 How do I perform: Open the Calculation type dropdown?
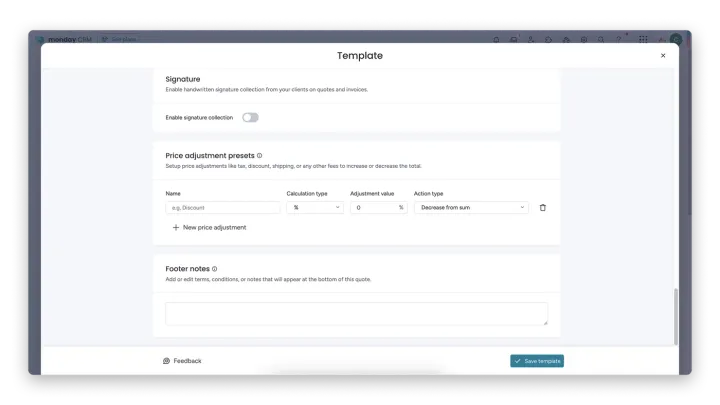(x=315, y=208)
